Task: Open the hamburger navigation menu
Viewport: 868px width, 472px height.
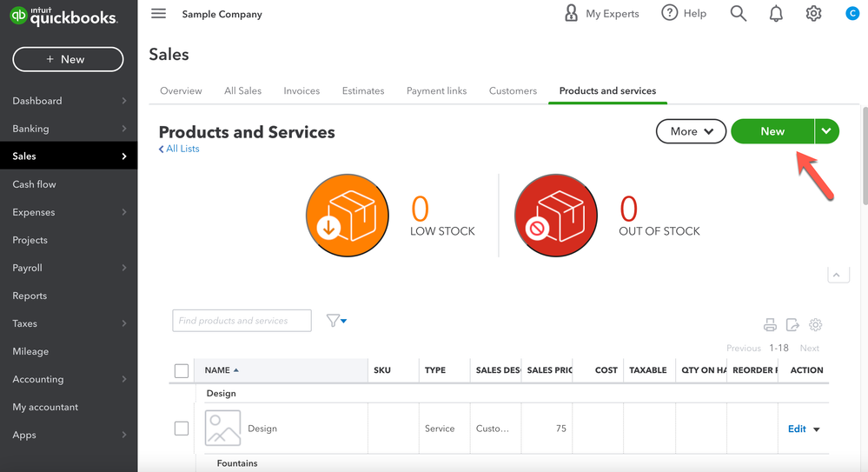Action: click(x=158, y=13)
